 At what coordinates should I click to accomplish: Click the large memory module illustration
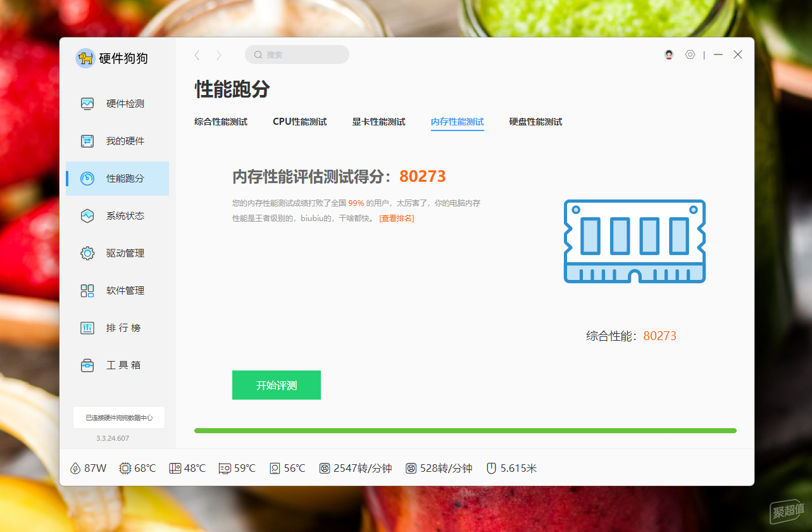pos(635,241)
